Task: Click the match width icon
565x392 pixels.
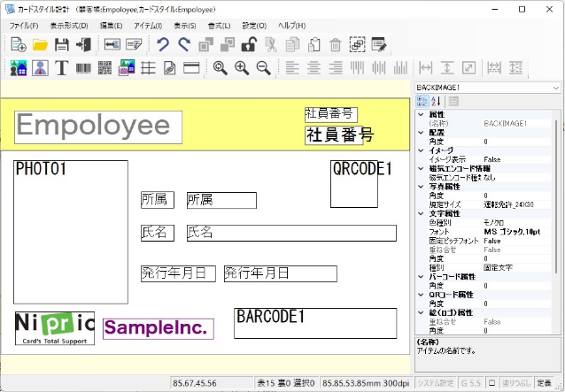Action: coord(426,67)
